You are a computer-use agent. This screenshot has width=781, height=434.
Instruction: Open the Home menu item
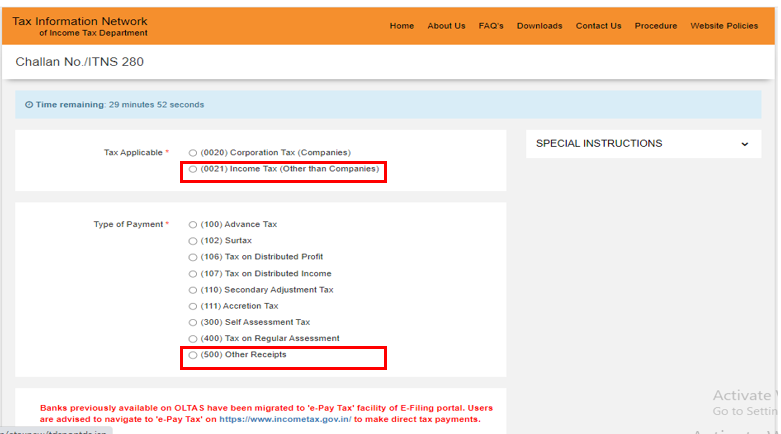click(401, 26)
